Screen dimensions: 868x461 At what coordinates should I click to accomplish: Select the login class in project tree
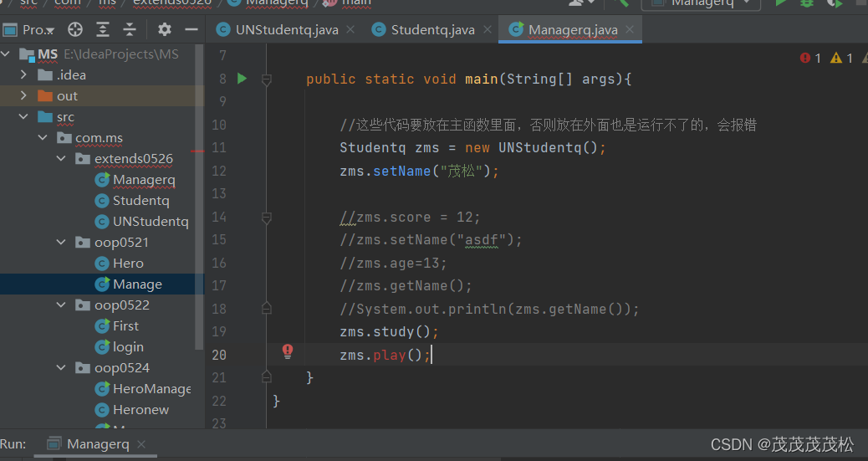(x=128, y=347)
